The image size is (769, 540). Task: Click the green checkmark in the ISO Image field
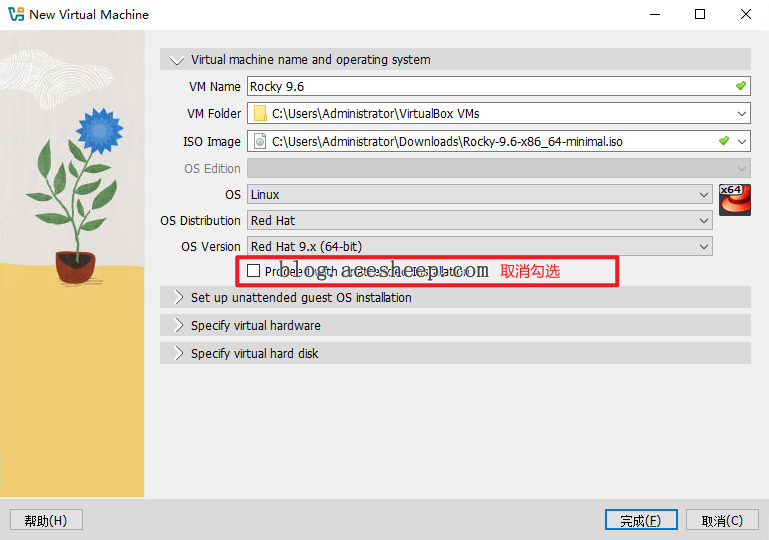pos(724,141)
